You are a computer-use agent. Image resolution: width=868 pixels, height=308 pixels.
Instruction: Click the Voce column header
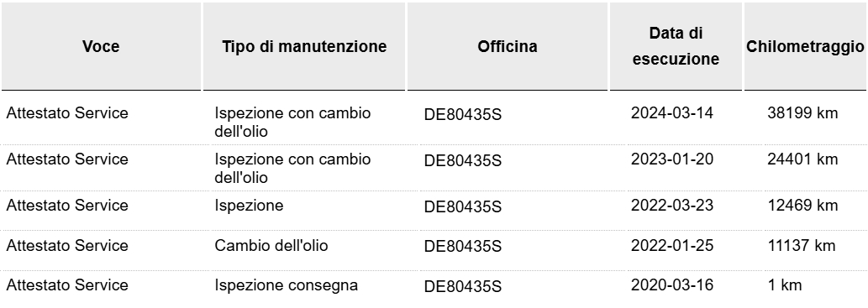101,46
